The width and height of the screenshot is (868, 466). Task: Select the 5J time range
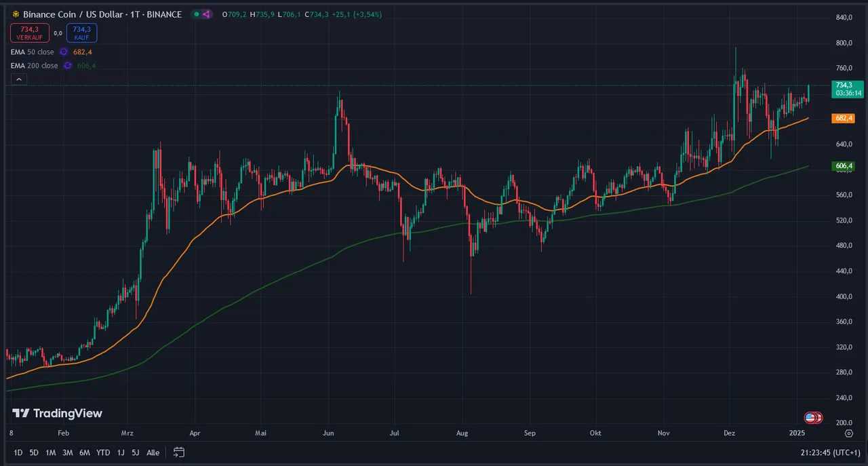(136, 452)
